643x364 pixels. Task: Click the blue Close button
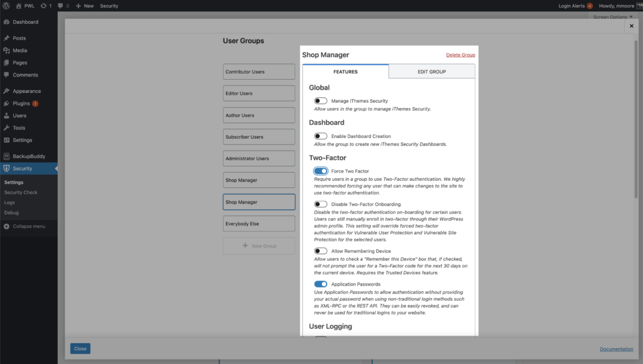click(80, 348)
